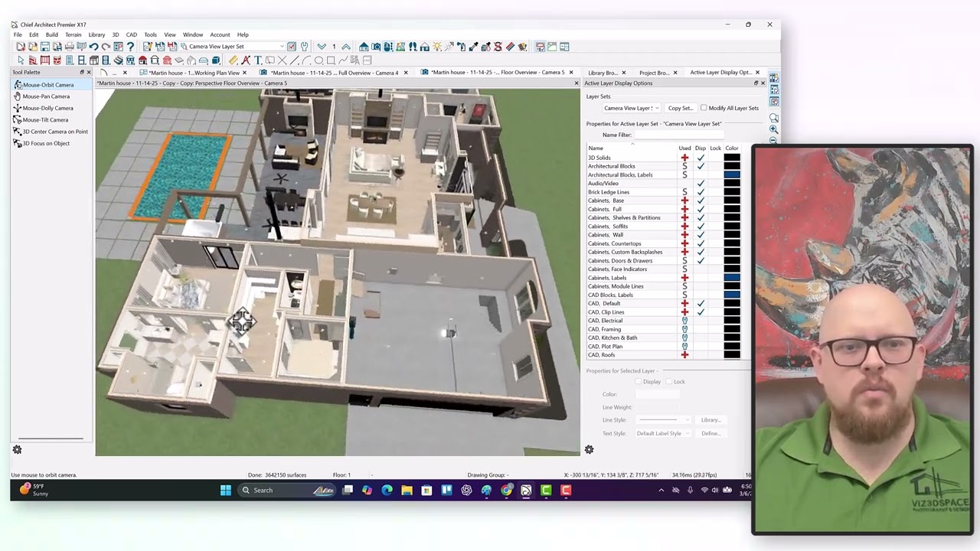Viewport: 980px width, 551px height.
Task: Open Help with the question mark icon
Action: 130,47
